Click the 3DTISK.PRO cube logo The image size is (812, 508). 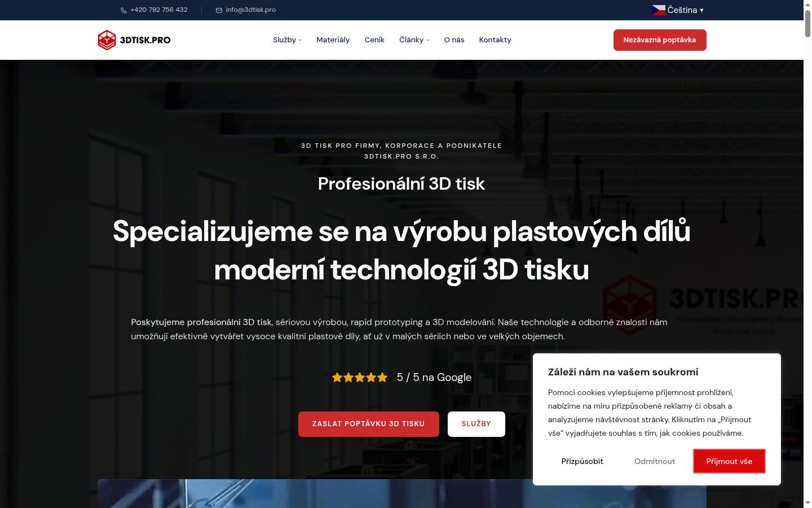coord(134,40)
